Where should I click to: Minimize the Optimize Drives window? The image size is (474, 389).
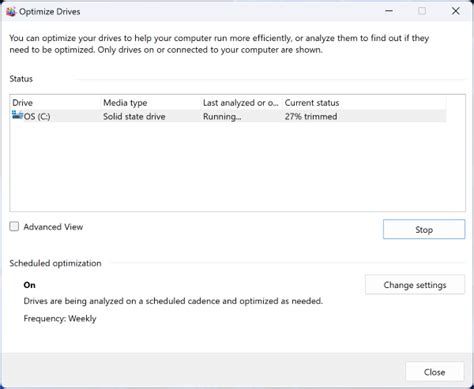(389, 11)
